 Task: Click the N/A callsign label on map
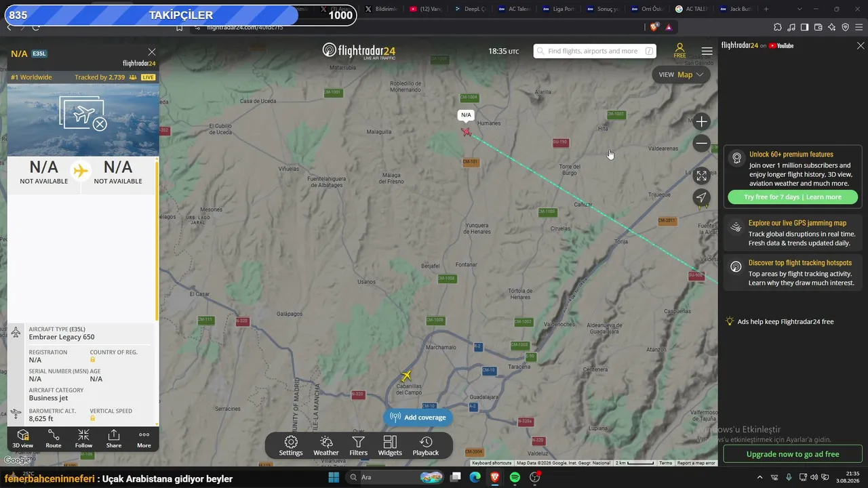(x=466, y=115)
